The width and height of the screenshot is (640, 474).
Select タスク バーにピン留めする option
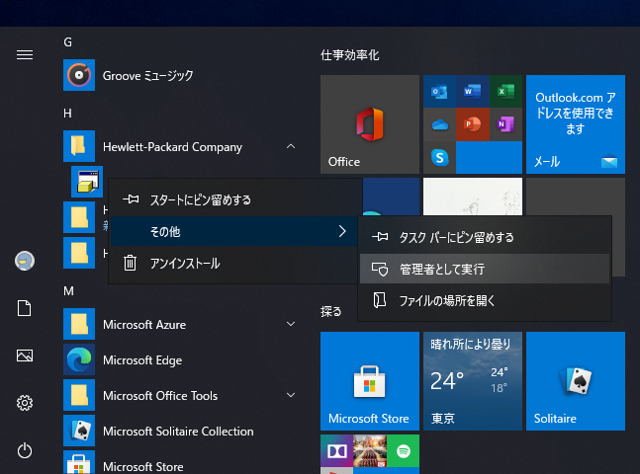point(484,237)
